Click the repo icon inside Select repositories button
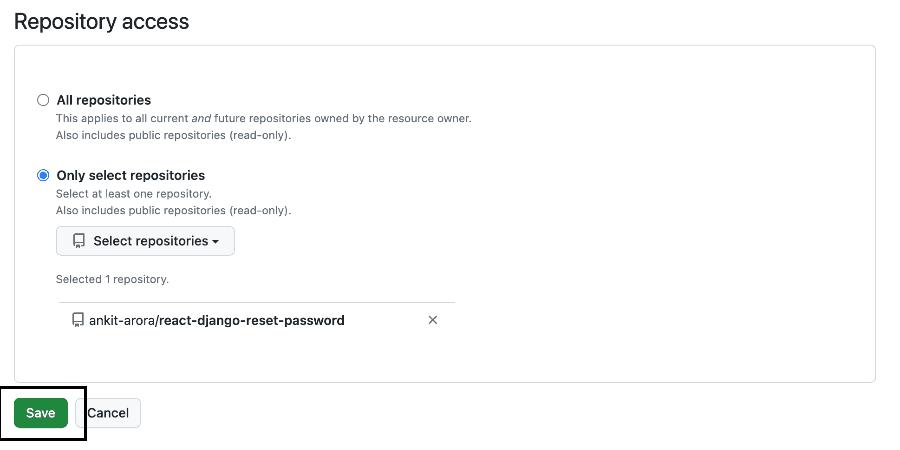This screenshot has height=450, width=900. [79, 241]
